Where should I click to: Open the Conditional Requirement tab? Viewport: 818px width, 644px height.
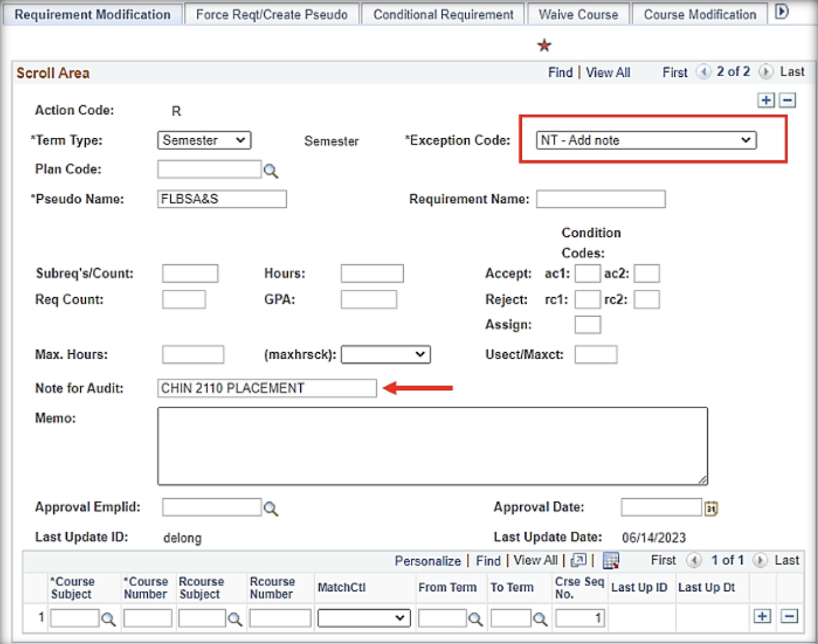443,14
